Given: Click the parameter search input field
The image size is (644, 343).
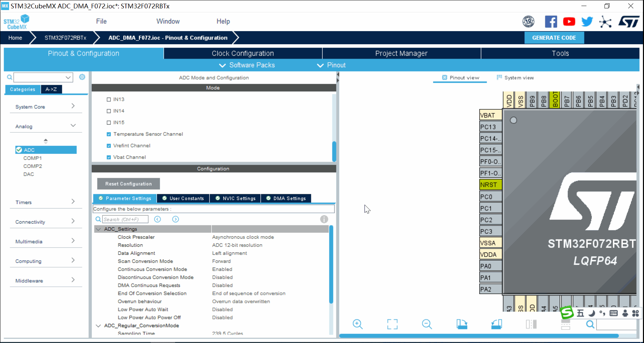Looking at the screenshot, I should click(125, 219).
